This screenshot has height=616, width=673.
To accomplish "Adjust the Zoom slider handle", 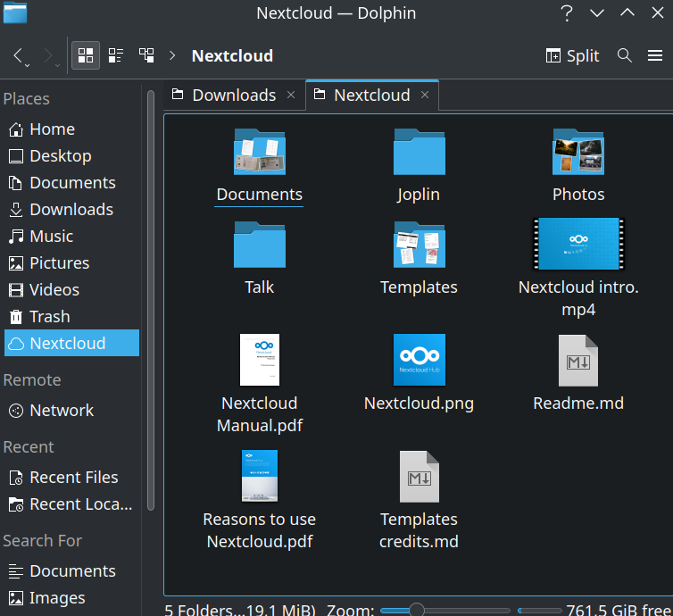I will click(x=416, y=610).
